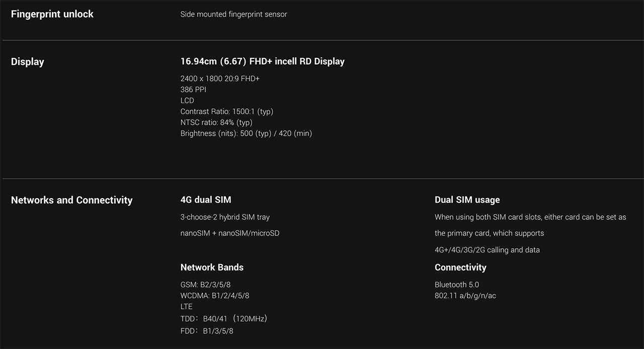
Task: Select the Side mounted fingerprint sensor text
Action: coord(233,14)
